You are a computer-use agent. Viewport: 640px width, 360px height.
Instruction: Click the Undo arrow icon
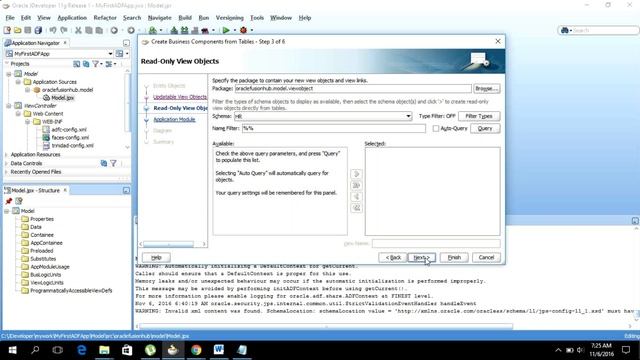point(53,30)
